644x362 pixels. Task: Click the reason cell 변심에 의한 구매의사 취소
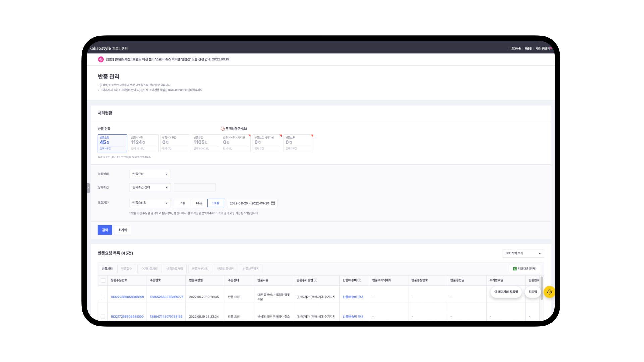coord(273,317)
